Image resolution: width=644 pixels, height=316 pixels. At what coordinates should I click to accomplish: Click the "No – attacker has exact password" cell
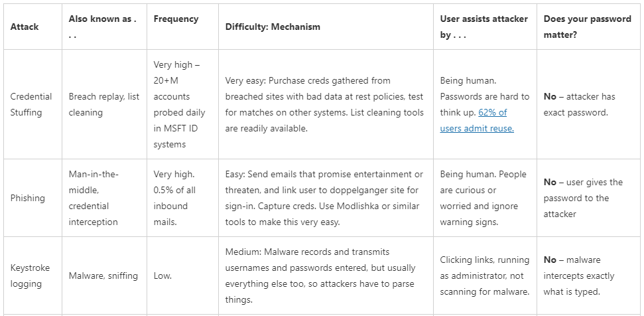click(578, 104)
